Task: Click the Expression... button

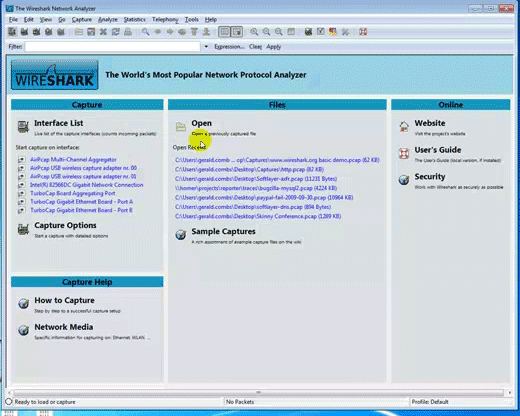Action: [x=229, y=47]
